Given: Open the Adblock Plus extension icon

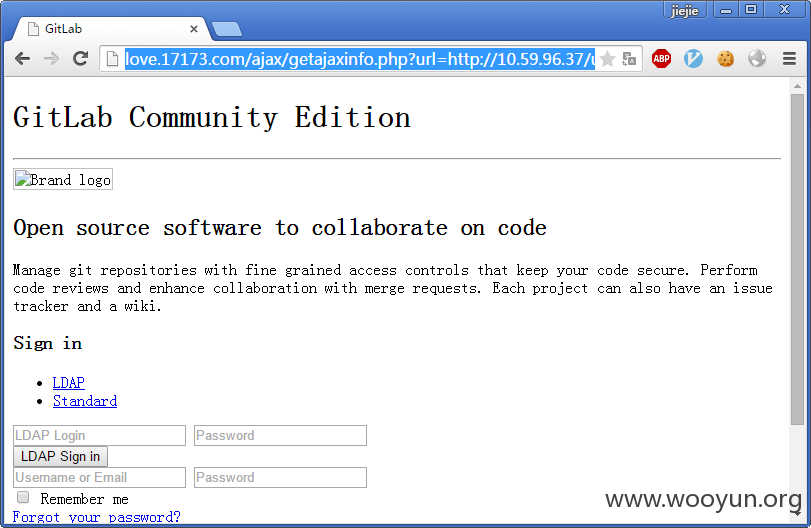Looking at the screenshot, I should [661, 58].
